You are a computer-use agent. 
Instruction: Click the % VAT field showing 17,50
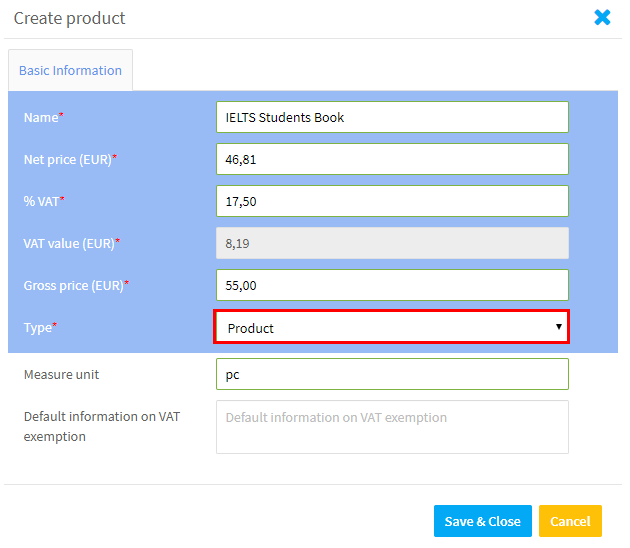coord(392,201)
